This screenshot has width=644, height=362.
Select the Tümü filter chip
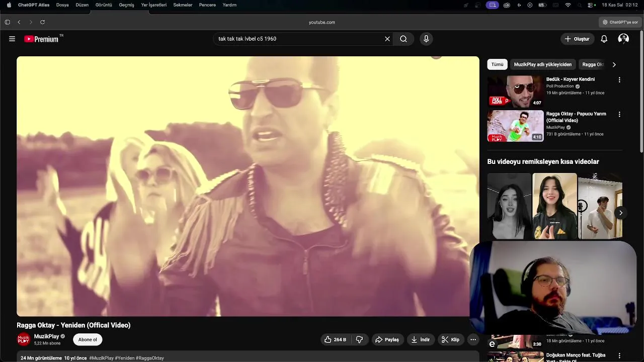(497, 64)
